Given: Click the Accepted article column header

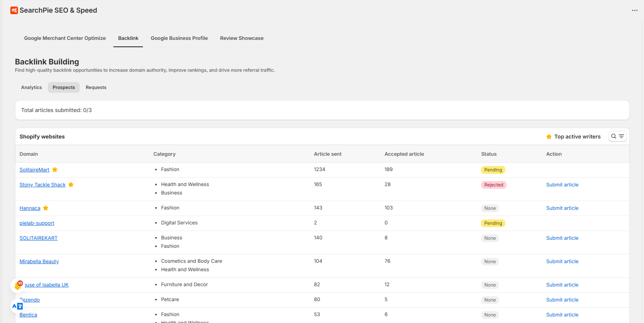Looking at the screenshot, I should 404,154.
